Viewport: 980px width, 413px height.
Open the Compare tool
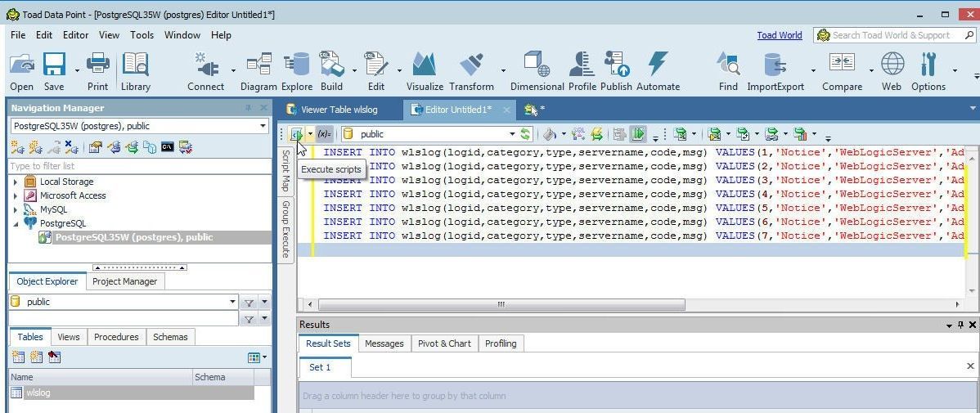(842, 72)
